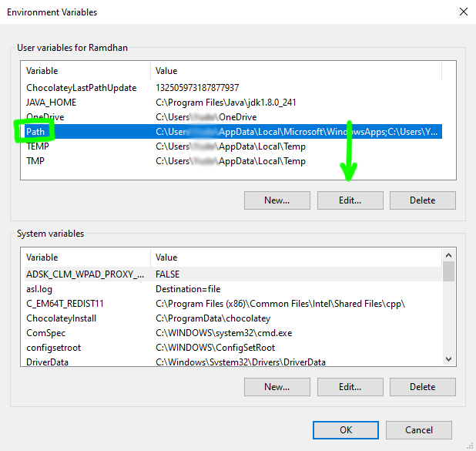Click Variable column header in user variables
Viewport: 476px width, 451px height.
85,71
